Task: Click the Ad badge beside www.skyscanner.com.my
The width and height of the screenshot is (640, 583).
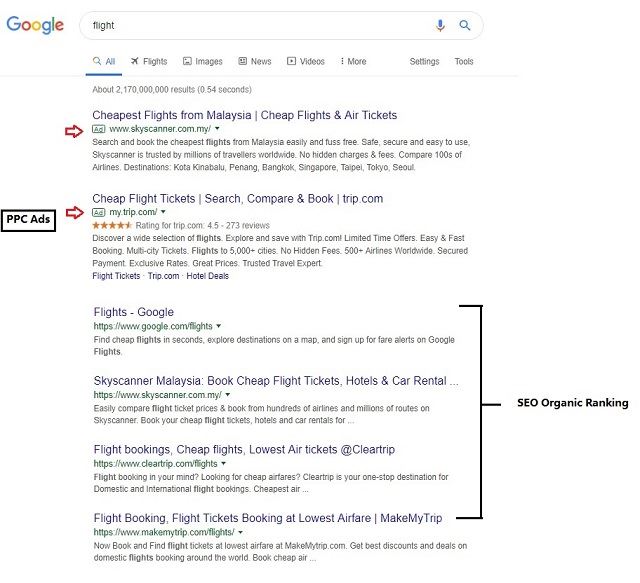Action: click(x=99, y=129)
